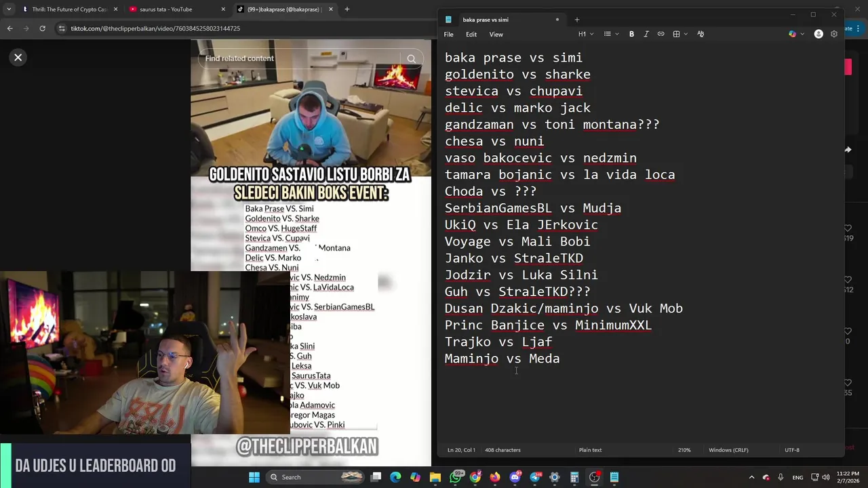Open Copilot from the taskbar

pos(415,477)
